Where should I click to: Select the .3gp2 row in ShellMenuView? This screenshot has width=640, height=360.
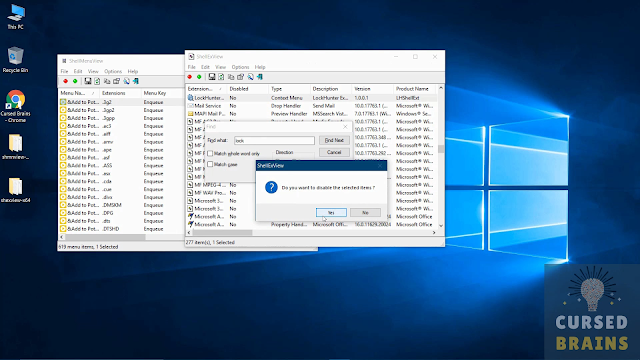coord(121,110)
